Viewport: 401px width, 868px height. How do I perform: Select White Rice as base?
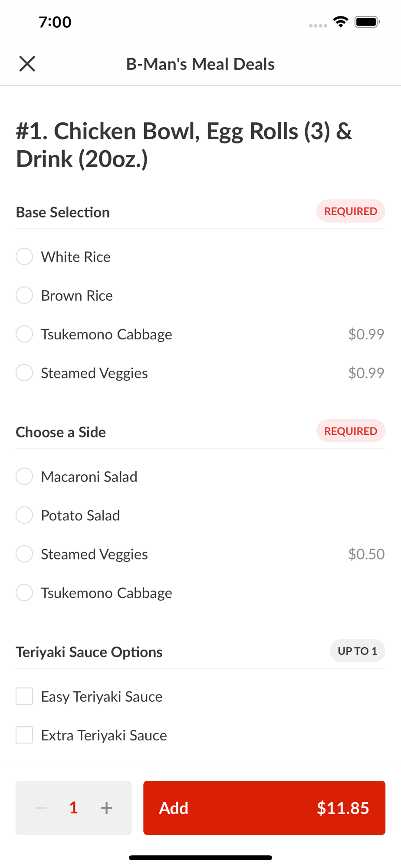24,256
